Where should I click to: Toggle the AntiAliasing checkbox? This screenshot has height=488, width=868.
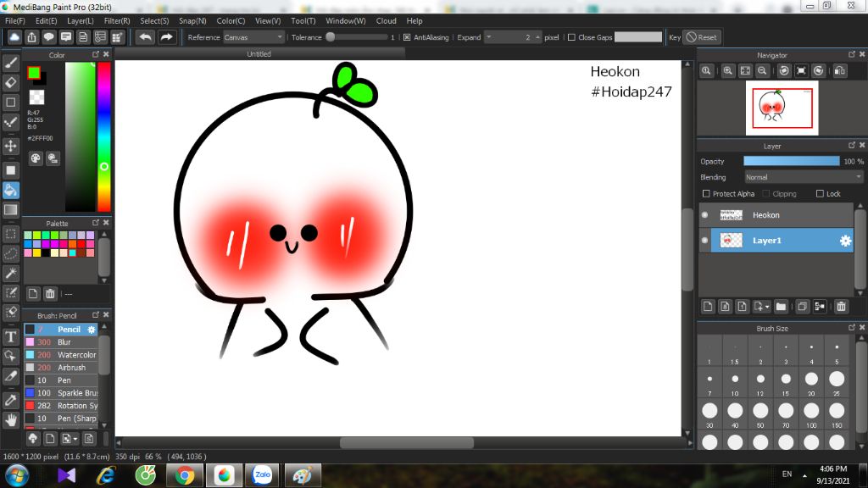(x=407, y=37)
